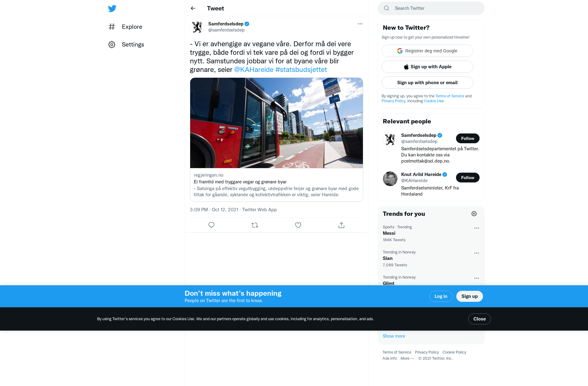The height and width of the screenshot is (386, 588).
Task: Retweet the Samferdselsdep tweet
Action: point(255,225)
